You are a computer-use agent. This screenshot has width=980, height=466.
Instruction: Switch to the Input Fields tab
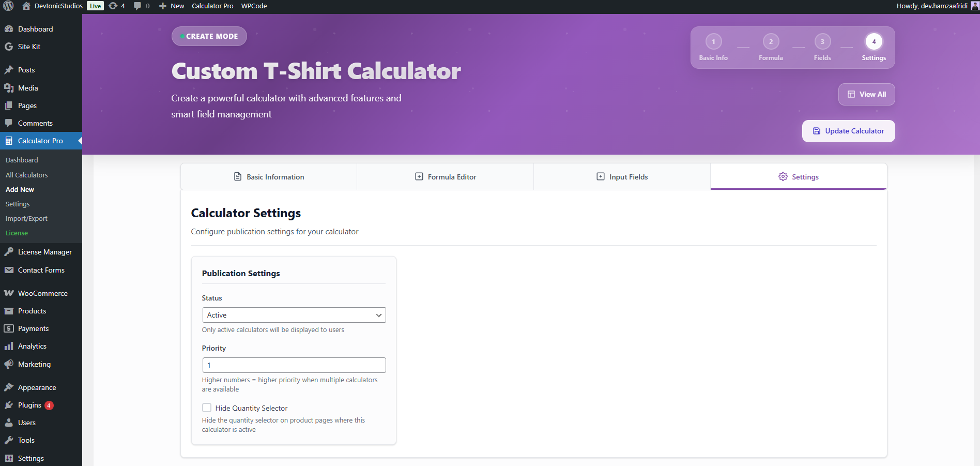(x=622, y=177)
